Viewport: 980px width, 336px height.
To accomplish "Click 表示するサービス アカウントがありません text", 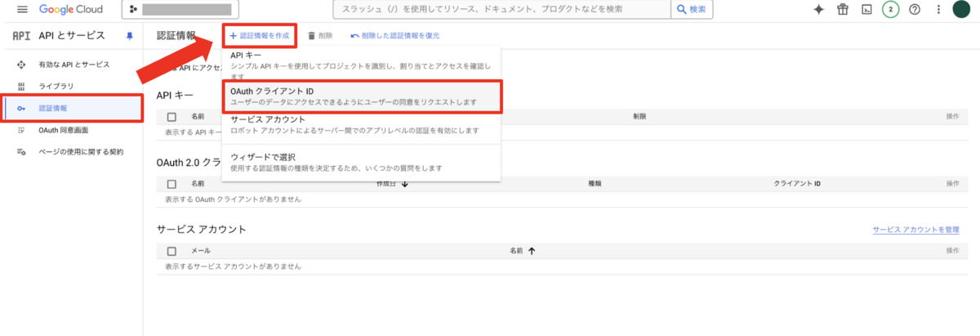I will pyautogui.click(x=234, y=267).
